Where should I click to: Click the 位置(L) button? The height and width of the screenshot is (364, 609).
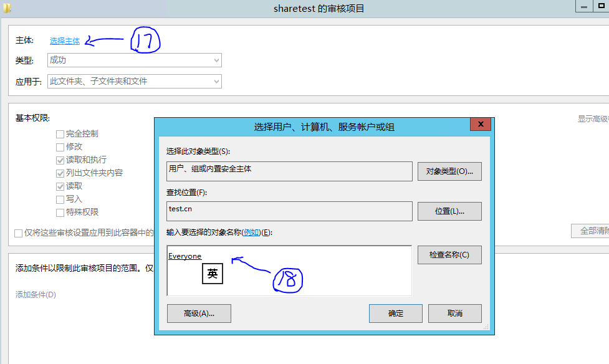(449, 211)
